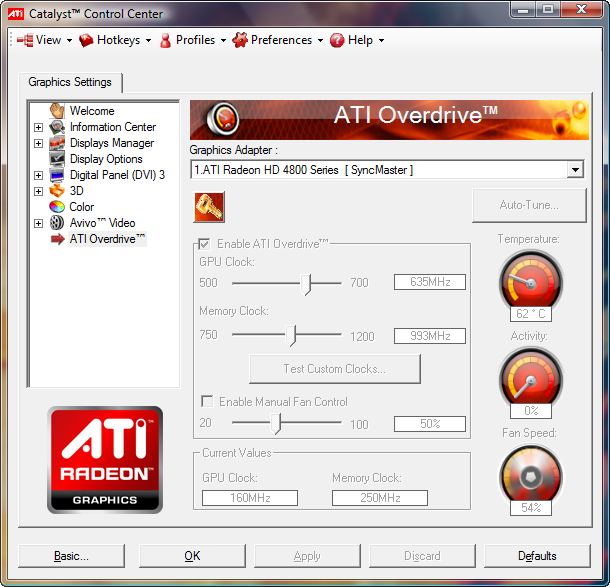Click the View menu icon

[x=25, y=40]
